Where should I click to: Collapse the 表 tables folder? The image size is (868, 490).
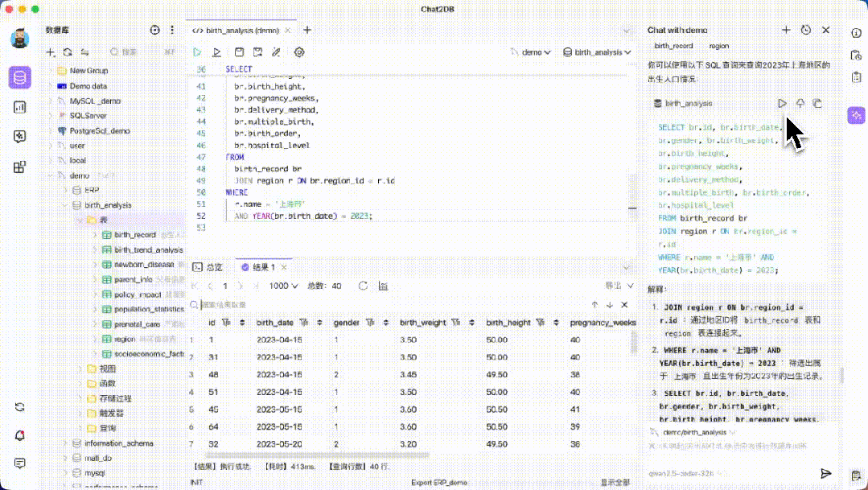point(80,220)
